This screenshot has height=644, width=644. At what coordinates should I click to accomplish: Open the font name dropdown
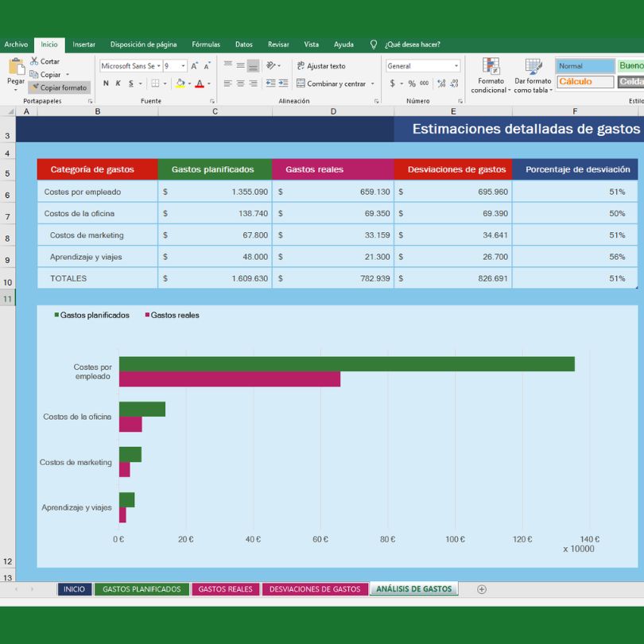click(158, 66)
